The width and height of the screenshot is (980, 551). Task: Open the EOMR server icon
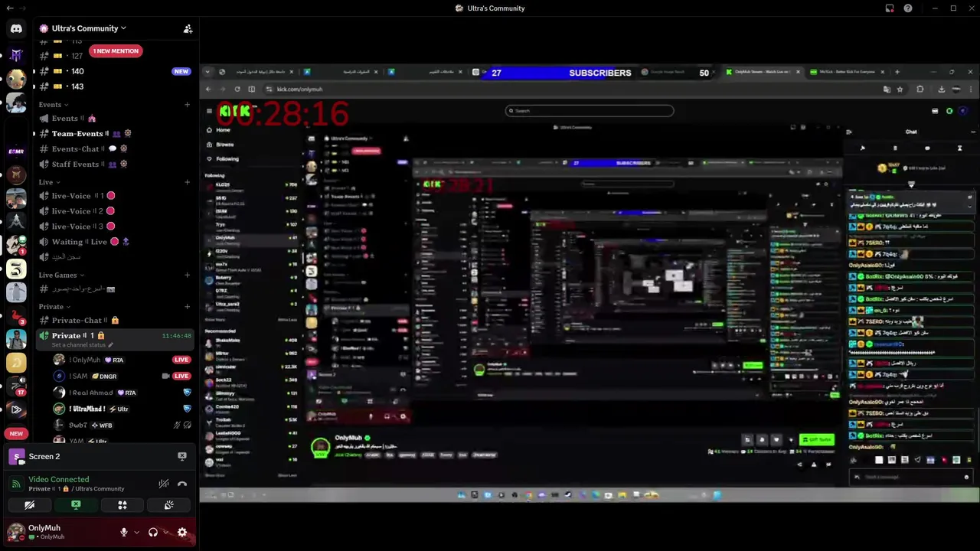point(16,152)
